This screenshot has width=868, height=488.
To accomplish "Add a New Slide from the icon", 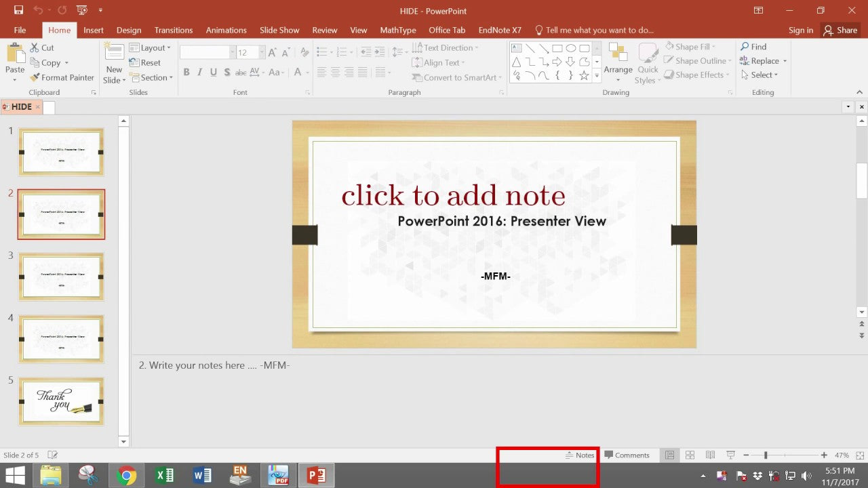I will pyautogui.click(x=114, y=52).
